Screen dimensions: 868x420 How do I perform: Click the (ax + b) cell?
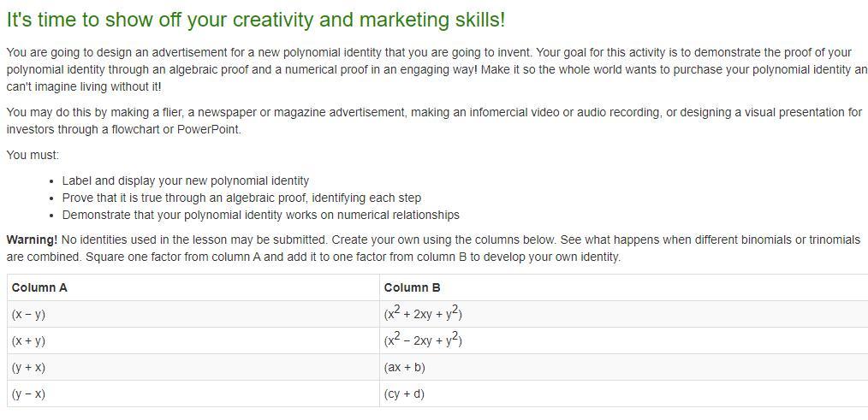point(624,368)
